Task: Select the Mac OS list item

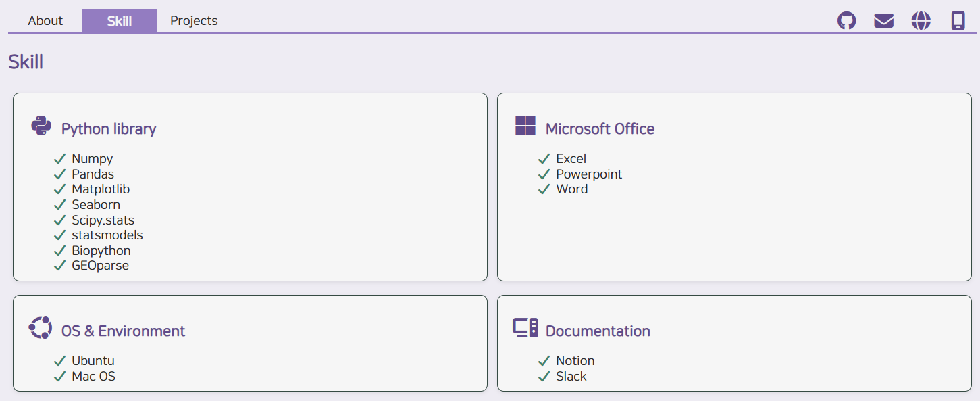Action: [94, 377]
